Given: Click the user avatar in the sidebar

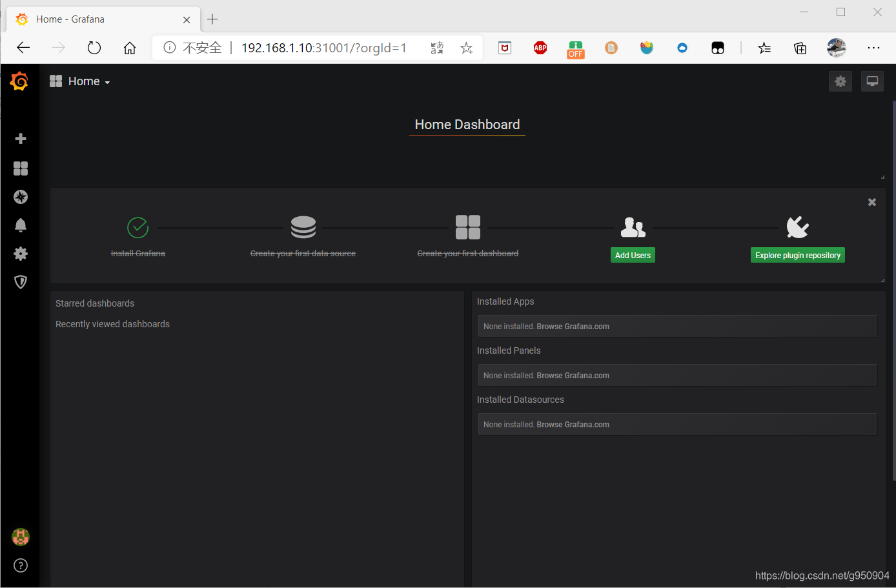Looking at the screenshot, I should [21, 537].
